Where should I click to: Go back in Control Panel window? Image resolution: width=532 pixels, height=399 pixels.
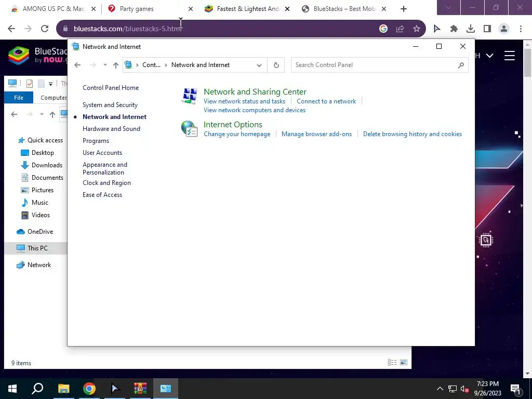(x=77, y=65)
